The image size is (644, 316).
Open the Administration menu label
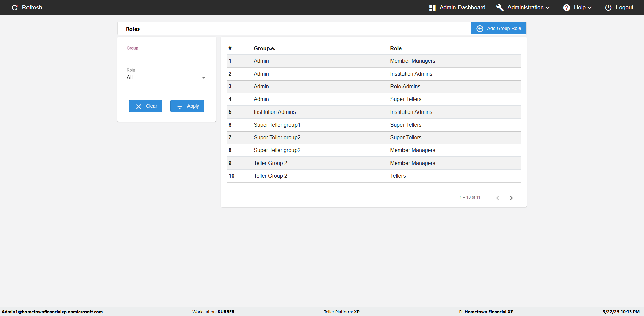(525, 8)
